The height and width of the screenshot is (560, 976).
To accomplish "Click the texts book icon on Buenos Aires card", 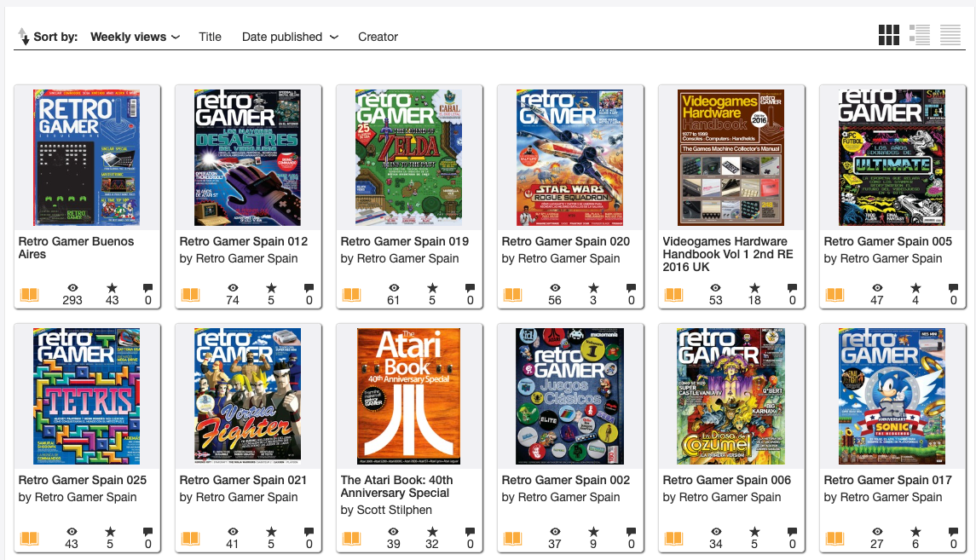I will click(29, 294).
